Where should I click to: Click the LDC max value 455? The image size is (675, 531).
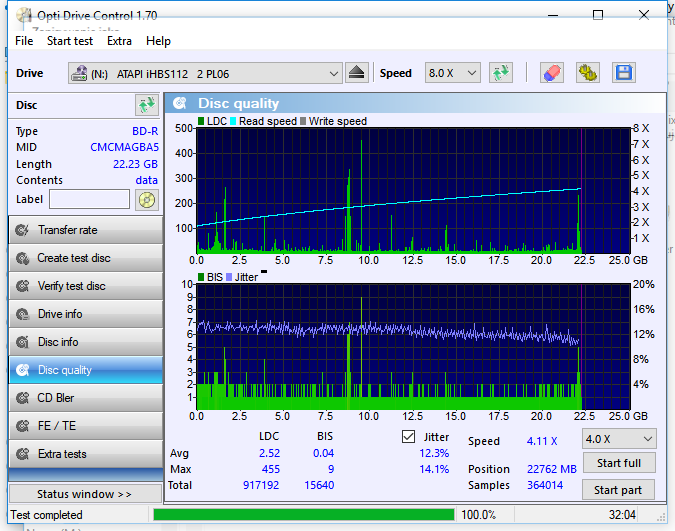pyautogui.click(x=271, y=469)
